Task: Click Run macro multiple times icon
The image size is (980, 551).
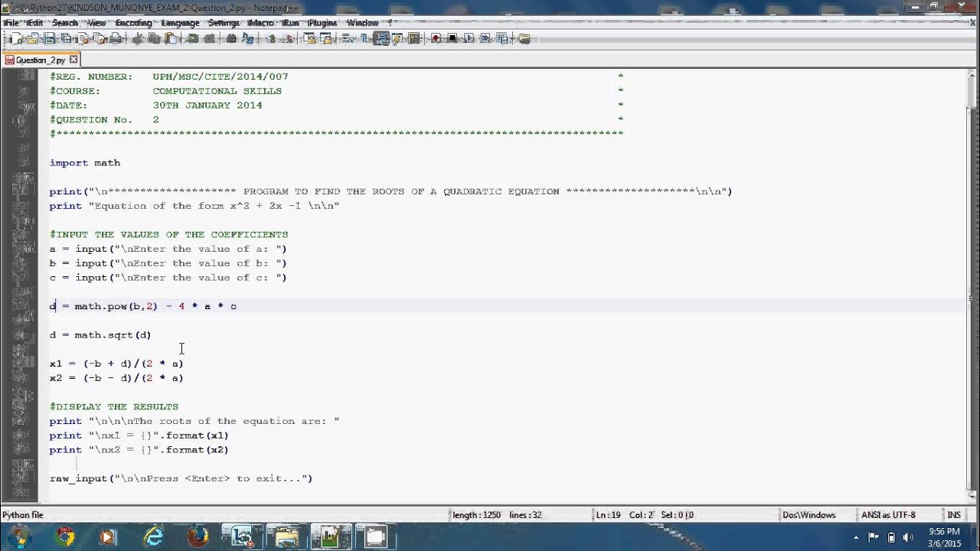Action: [485, 38]
